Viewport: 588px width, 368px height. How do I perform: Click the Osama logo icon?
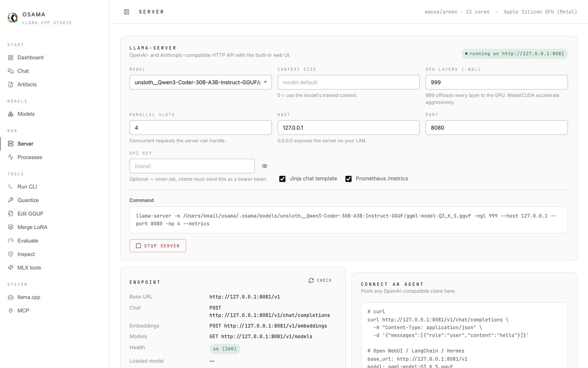(13, 18)
